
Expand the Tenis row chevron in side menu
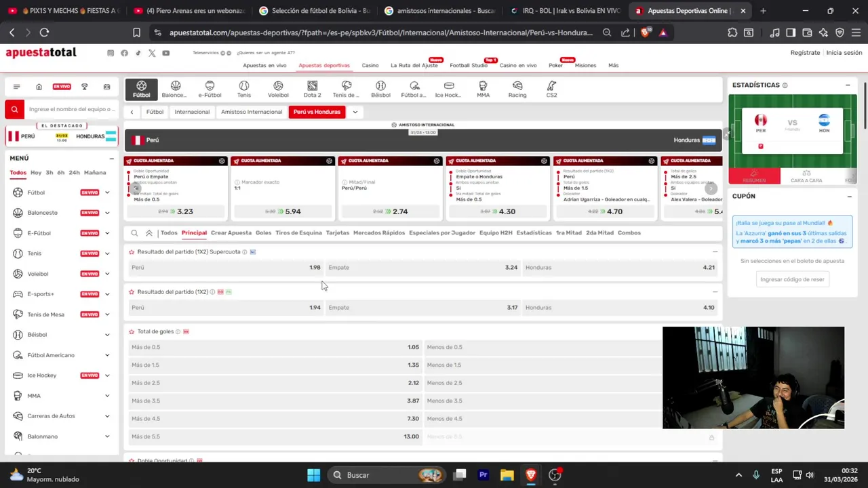[x=107, y=253]
